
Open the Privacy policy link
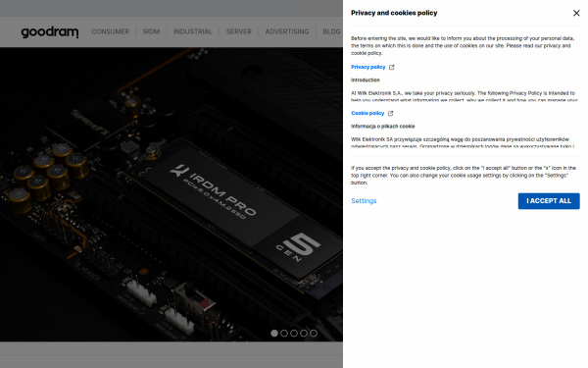click(x=367, y=67)
